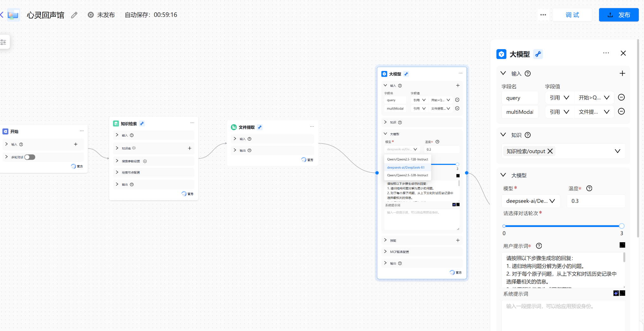Viewport: 644px width, 331px height.
Task: Click the 未发布 status indicator
Action: 101,15
